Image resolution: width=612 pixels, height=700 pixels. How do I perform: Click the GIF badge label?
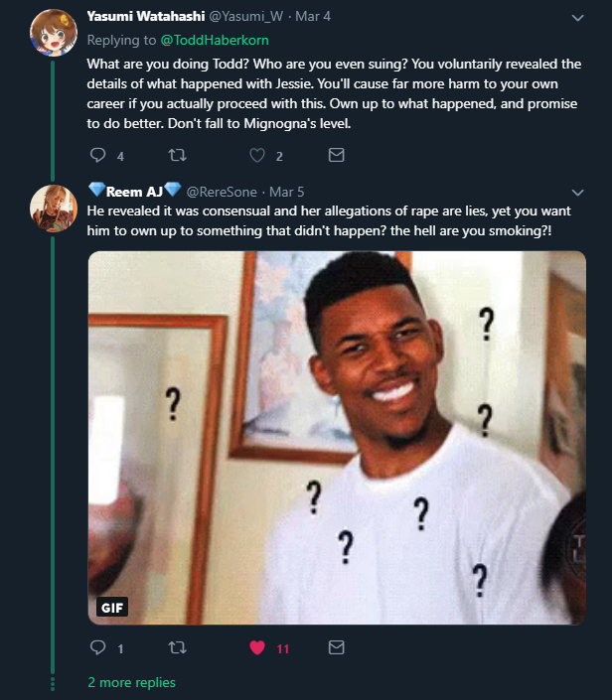pyautogui.click(x=112, y=607)
